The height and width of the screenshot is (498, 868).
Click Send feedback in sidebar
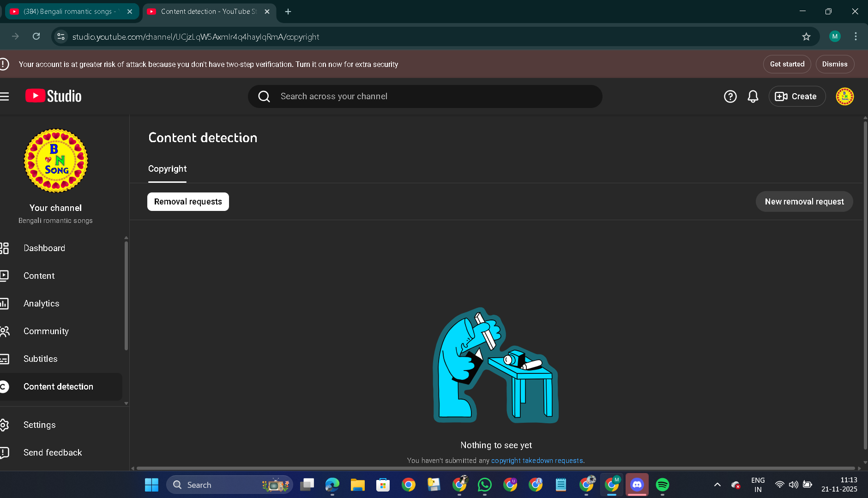click(53, 453)
